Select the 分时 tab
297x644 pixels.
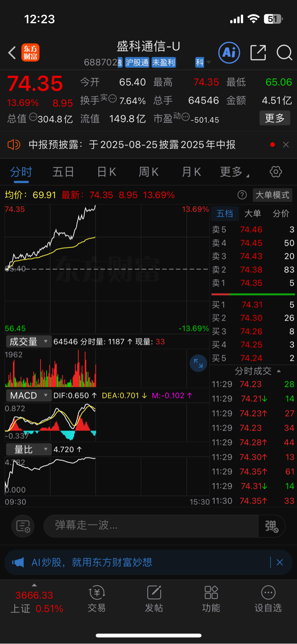tap(21, 172)
